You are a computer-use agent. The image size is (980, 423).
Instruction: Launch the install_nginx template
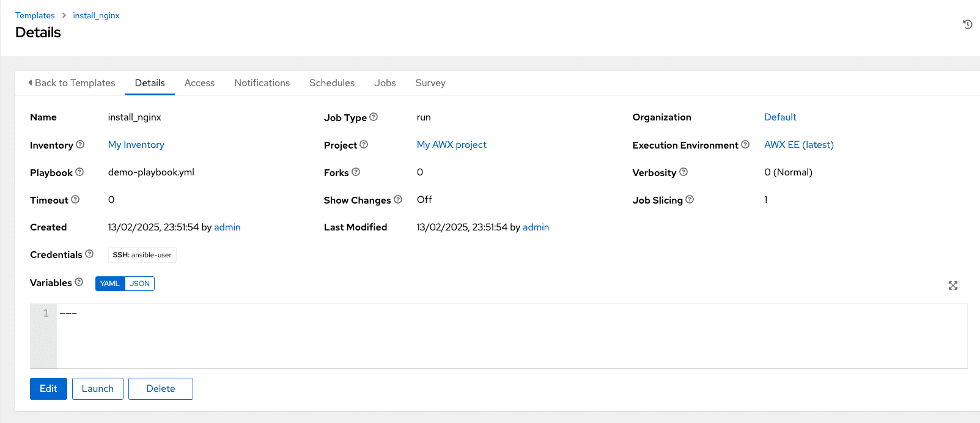98,389
